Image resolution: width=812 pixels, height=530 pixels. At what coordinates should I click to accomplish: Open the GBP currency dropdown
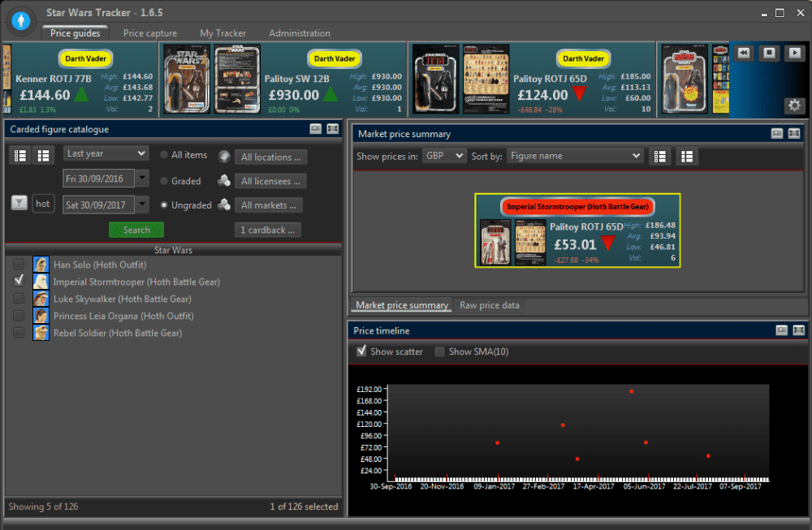point(444,156)
